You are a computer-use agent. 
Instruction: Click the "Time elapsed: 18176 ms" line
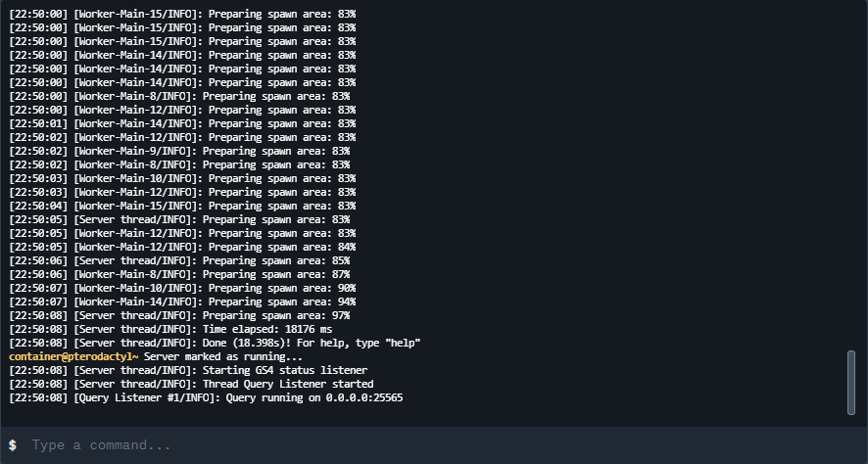pyautogui.click(x=170, y=329)
